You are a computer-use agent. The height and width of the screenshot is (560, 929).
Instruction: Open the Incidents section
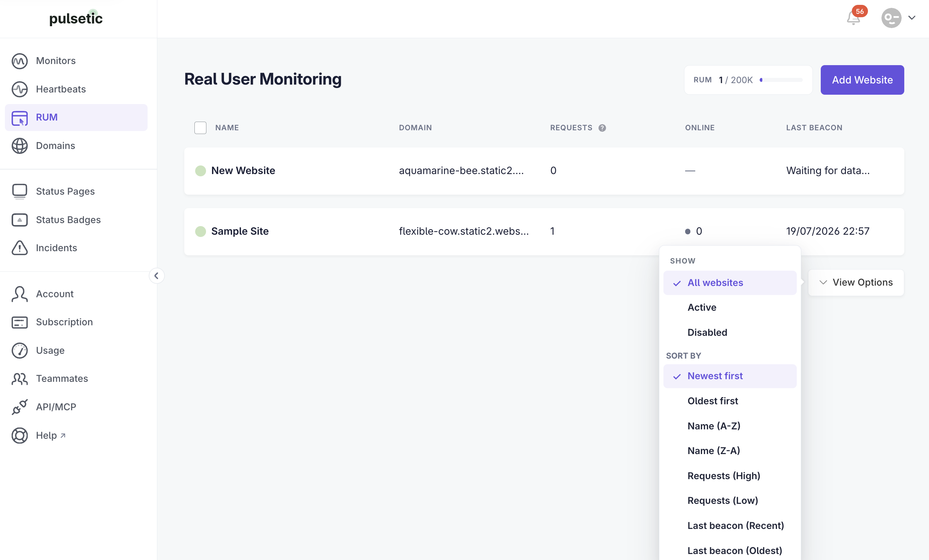[56, 248]
